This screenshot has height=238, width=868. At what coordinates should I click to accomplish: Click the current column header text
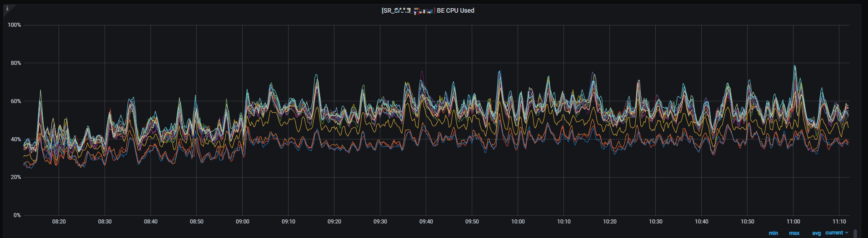[834, 233]
